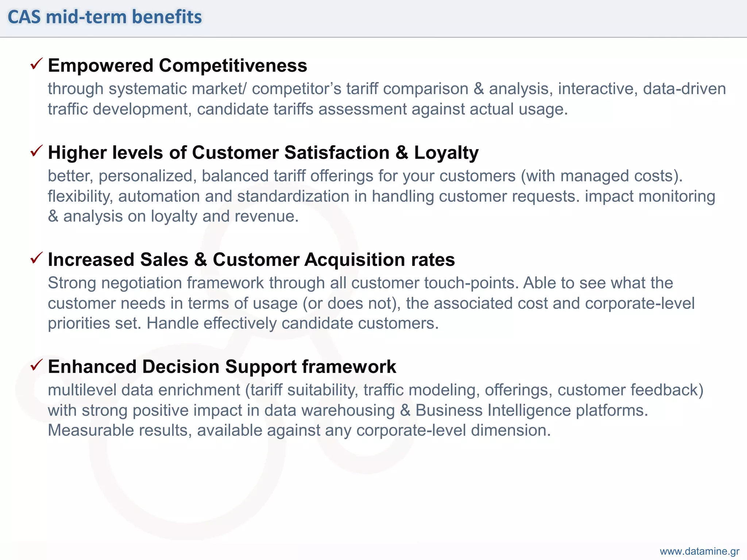This screenshot has width=747, height=560.
Task: Click Enhanced Decision Support framework heading
Action: coord(222,367)
